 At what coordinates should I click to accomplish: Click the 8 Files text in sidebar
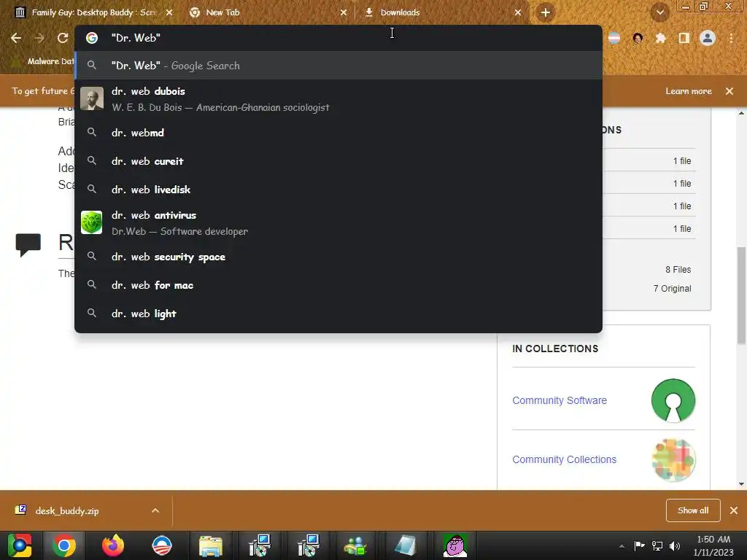(678, 270)
